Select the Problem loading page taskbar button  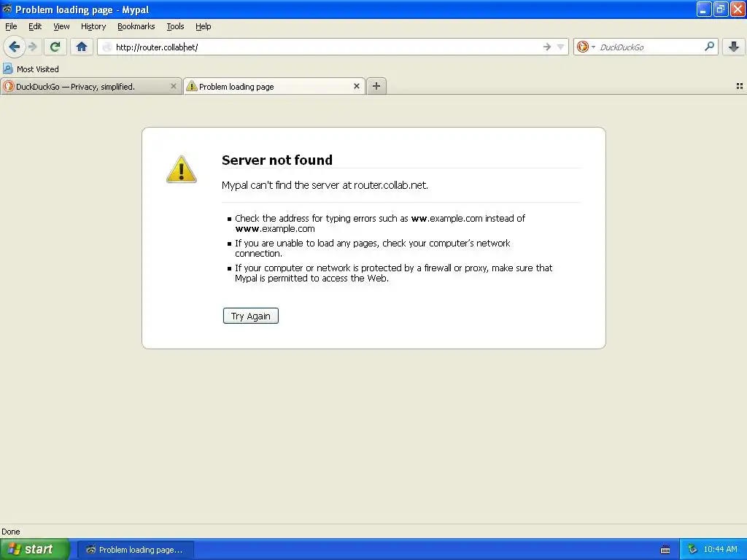click(136, 550)
